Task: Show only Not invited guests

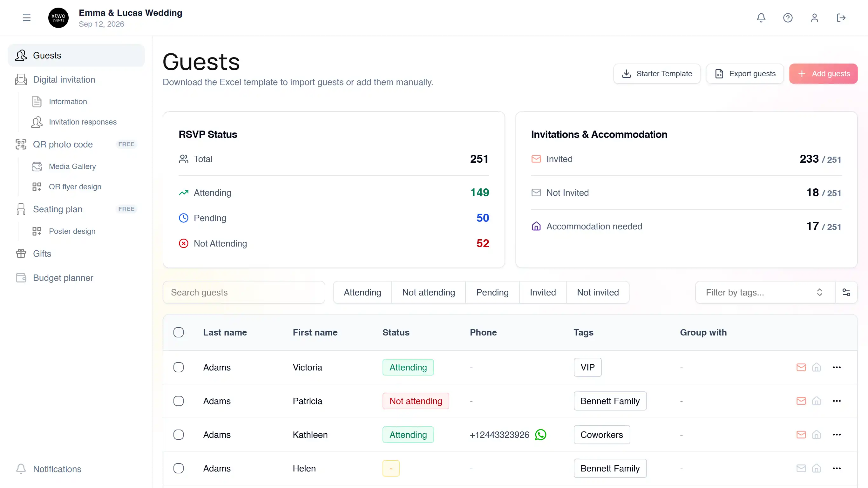Action: coord(598,292)
